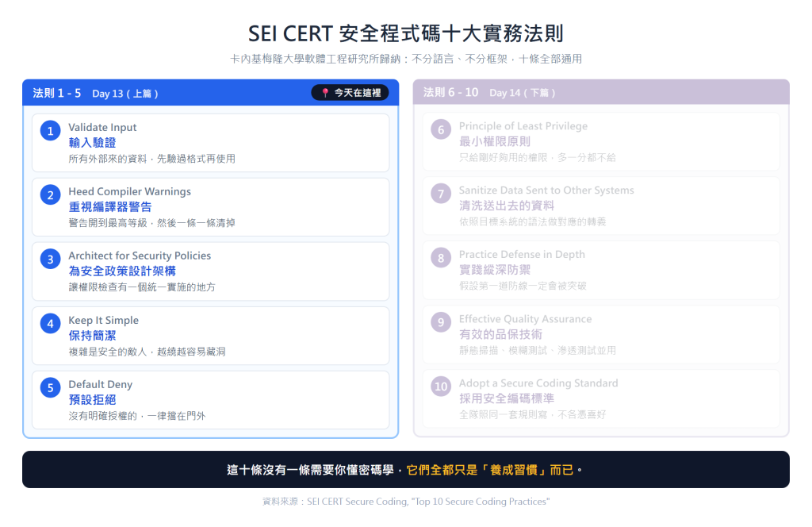
Task: Click the Keep It Simple heading
Action: pos(104,320)
